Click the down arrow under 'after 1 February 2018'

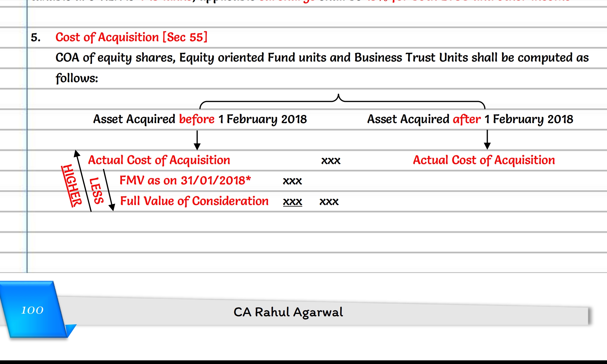point(487,140)
